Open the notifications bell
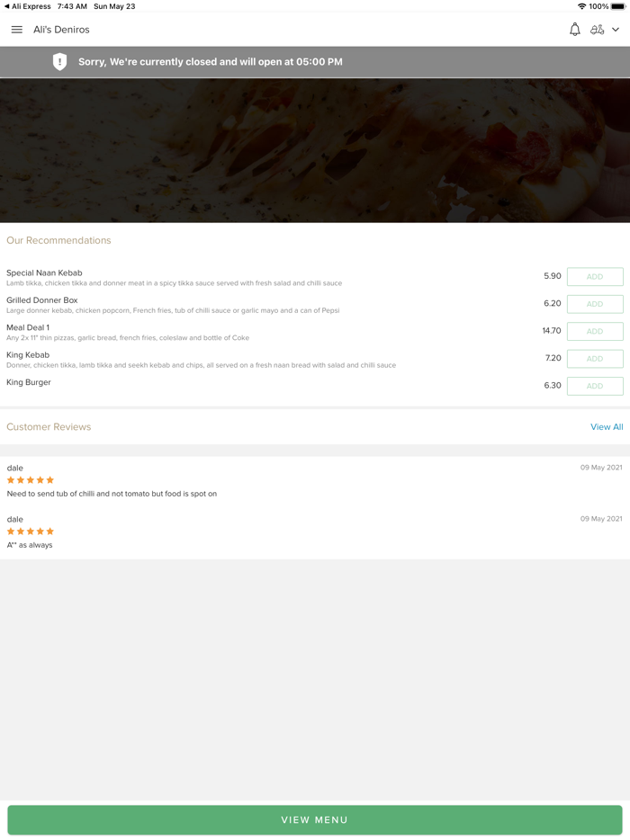This screenshot has width=630, height=840. tap(574, 30)
